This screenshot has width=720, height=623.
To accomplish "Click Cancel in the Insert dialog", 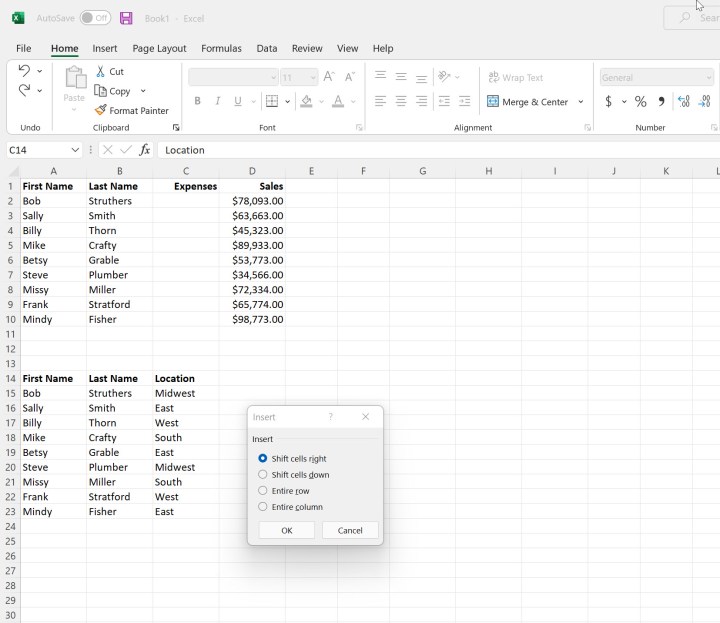I will [350, 530].
